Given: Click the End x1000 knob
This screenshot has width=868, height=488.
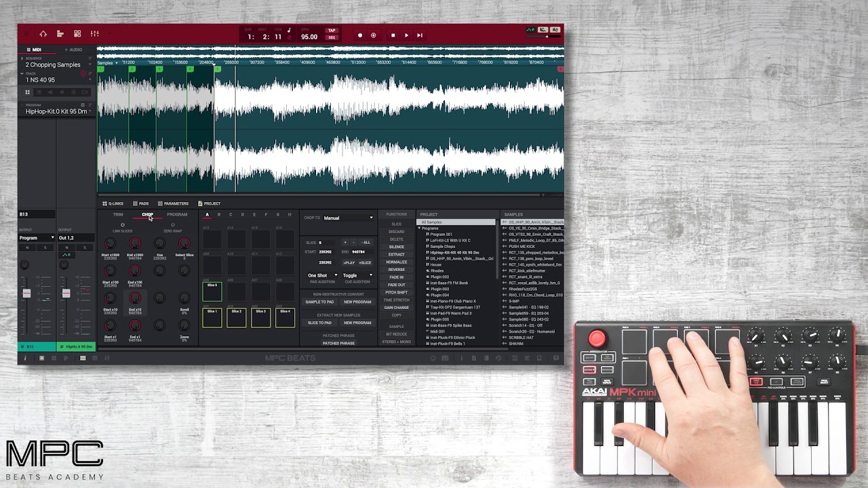Looking at the screenshot, I should [135, 244].
